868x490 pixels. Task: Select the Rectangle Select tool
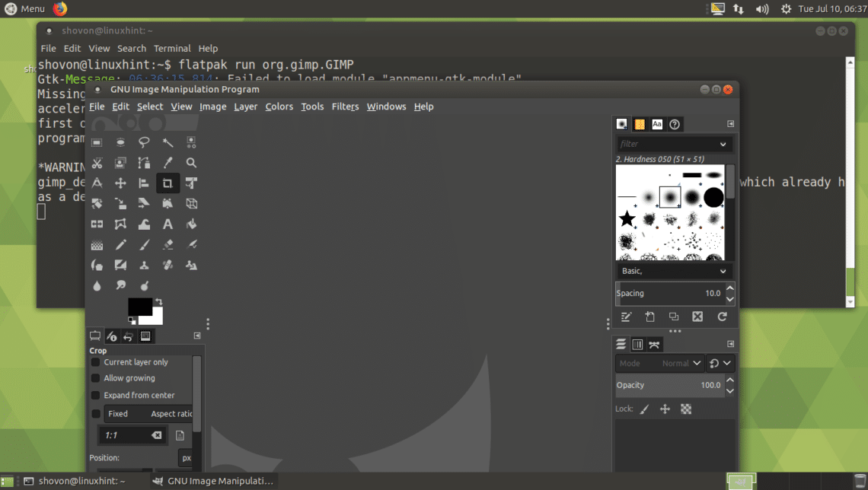97,142
